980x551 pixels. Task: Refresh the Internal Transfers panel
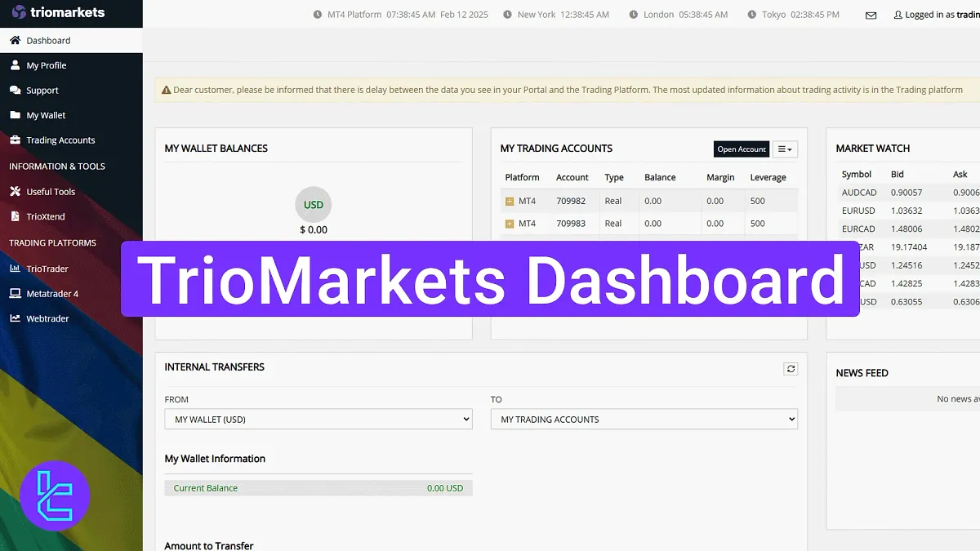(x=791, y=368)
